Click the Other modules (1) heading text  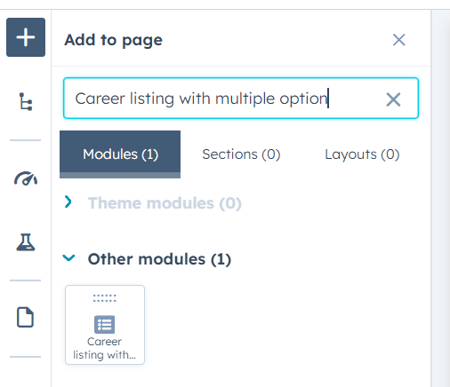point(159,259)
